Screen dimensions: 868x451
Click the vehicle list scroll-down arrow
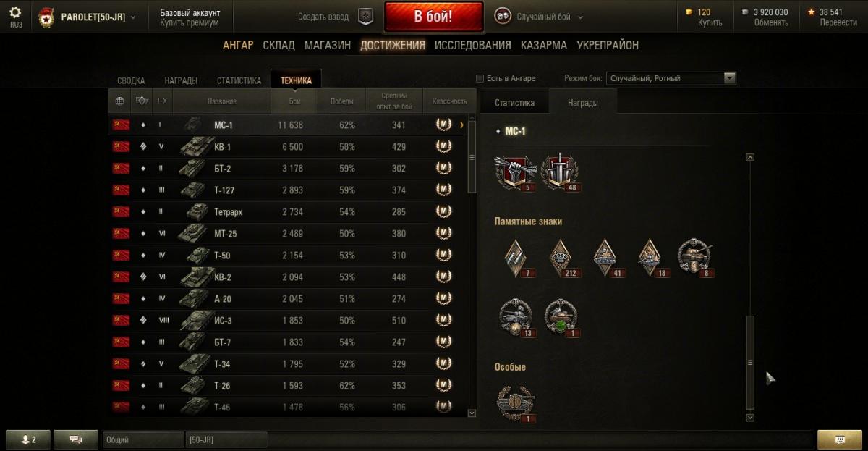472,413
